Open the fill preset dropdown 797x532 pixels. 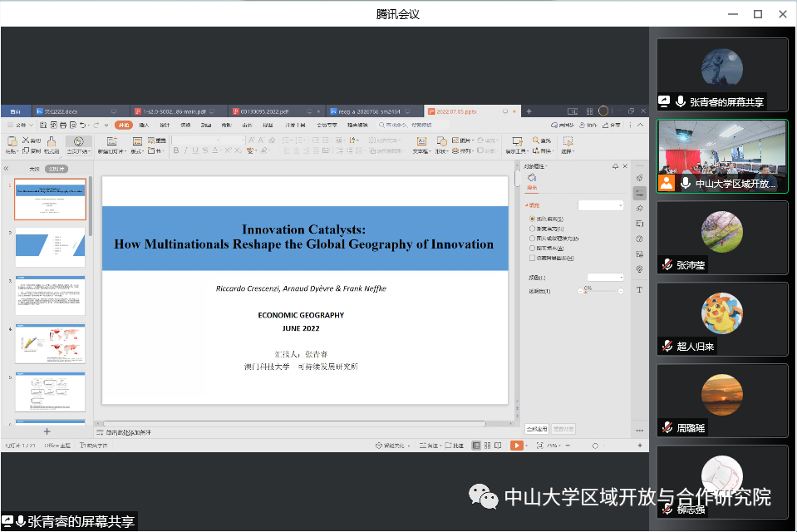601,204
